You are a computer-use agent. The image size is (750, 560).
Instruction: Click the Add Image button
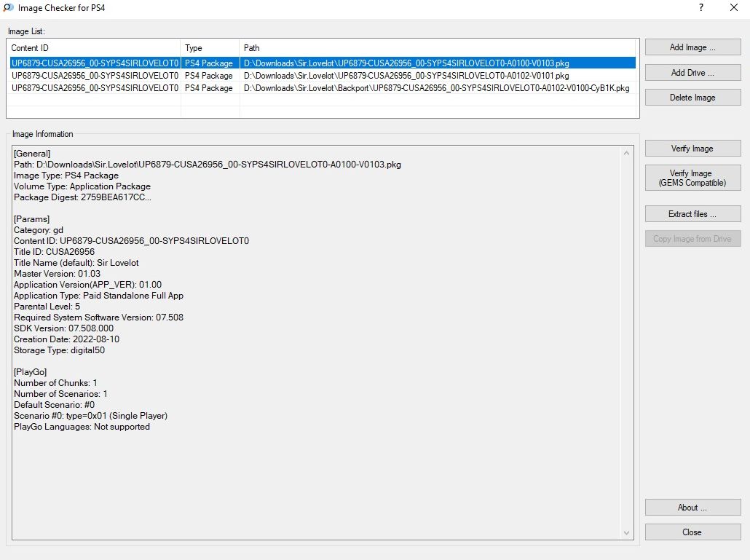692,47
